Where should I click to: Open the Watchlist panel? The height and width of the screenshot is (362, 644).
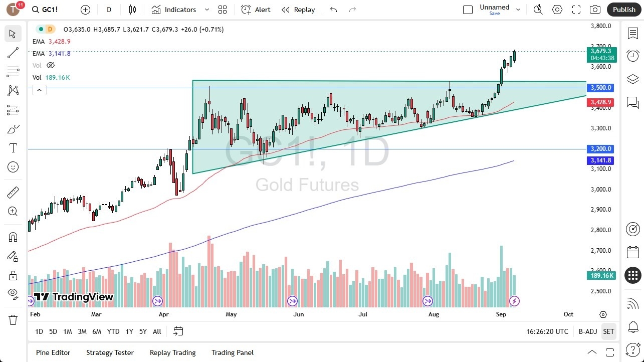(x=632, y=33)
